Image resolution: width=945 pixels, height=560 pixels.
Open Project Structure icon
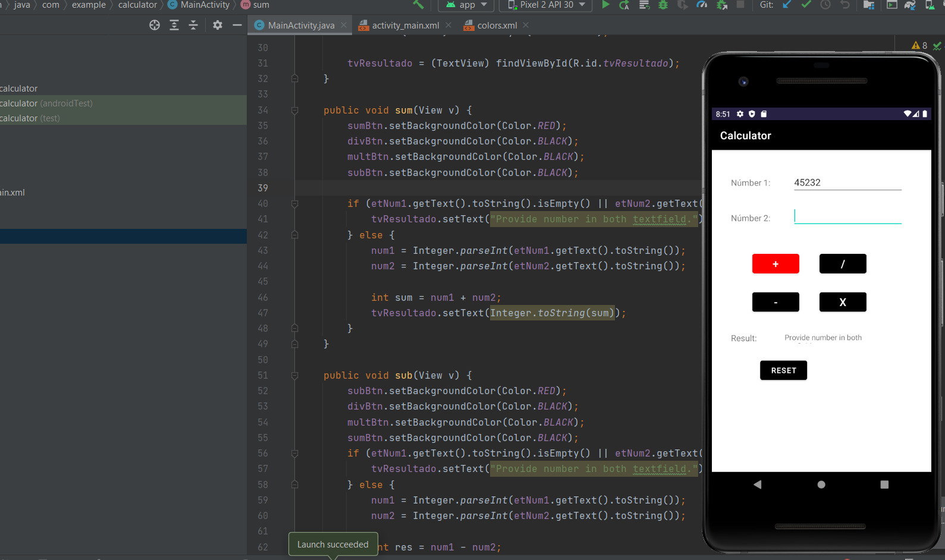point(869,5)
